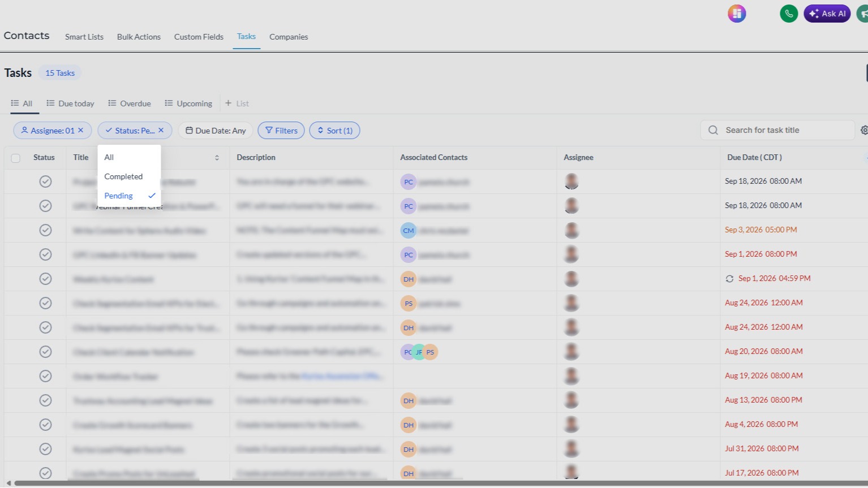The height and width of the screenshot is (488, 868).
Task: Choose Completed in status dropdown
Action: [129, 176]
